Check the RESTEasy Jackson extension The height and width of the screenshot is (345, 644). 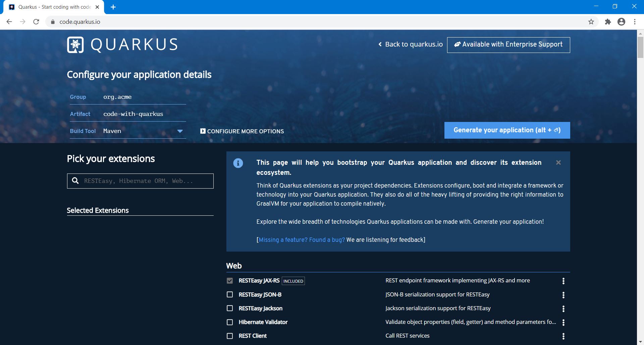pos(230,308)
